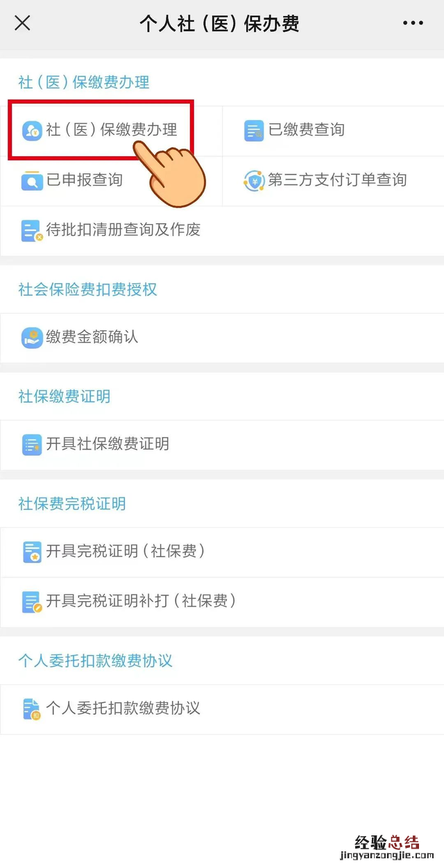Image resolution: width=444 pixels, height=868 pixels.
Task: Open the three-dot more options menu
Action: click(413, 24)
